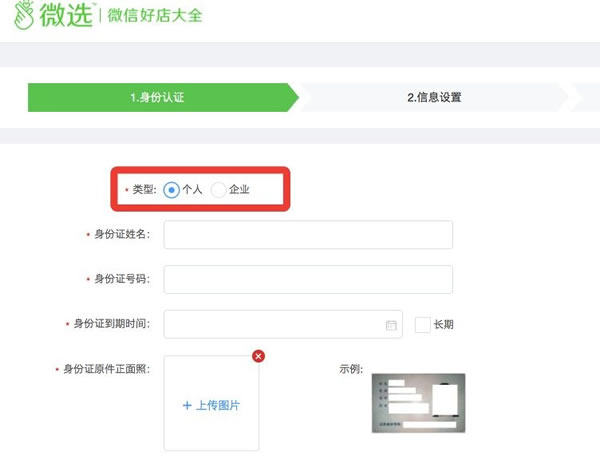Select the 企业 radio button
Screen dimensions: 600x460
pos(218,189)
